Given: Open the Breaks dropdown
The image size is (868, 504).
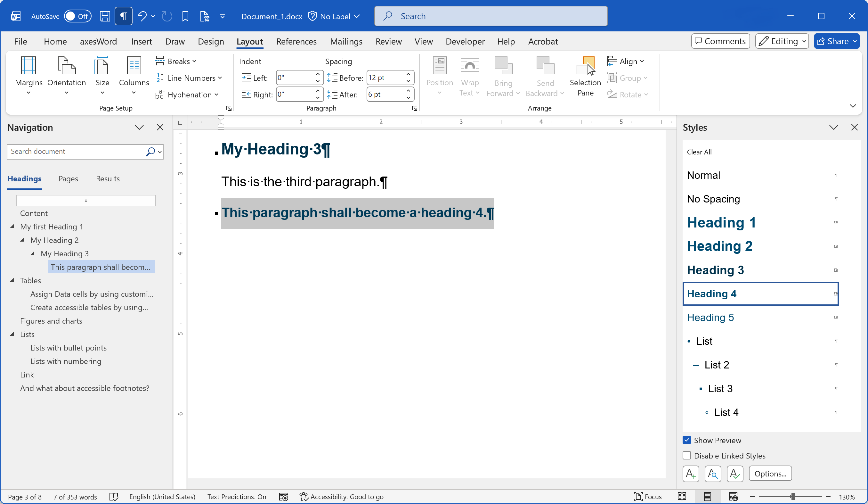Looking at the screenshot, I should (176, 62).
